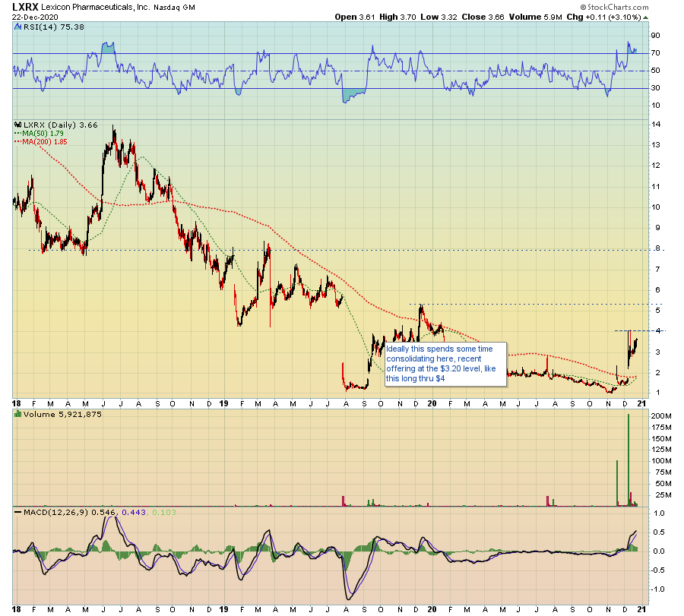The image size is (684, 616).
Task: Click the LXRX ticker symbol in the header
Action: pyautogui.click(x=25, y=7)
